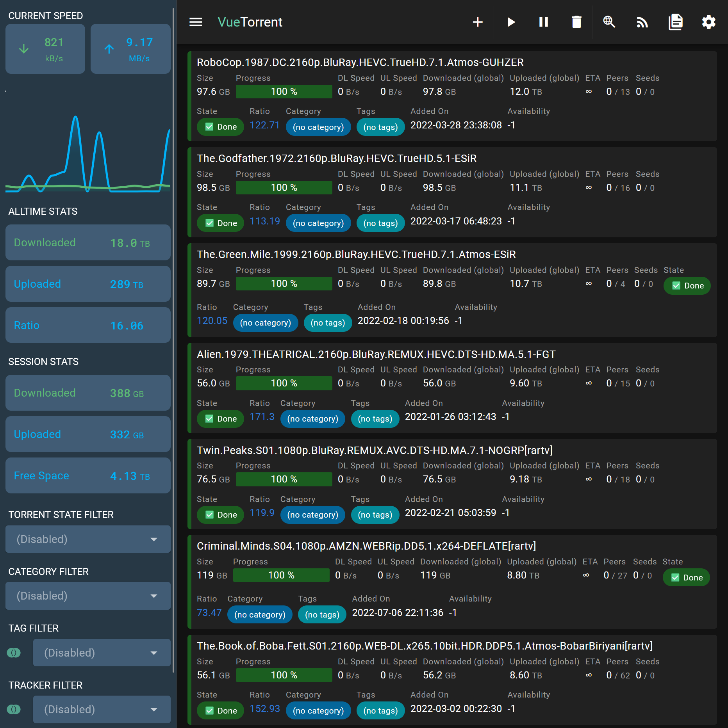This screenshot has height=728, width=728.
Task: Expand the Tracker Filter dropdown
Action: point(102,709)
